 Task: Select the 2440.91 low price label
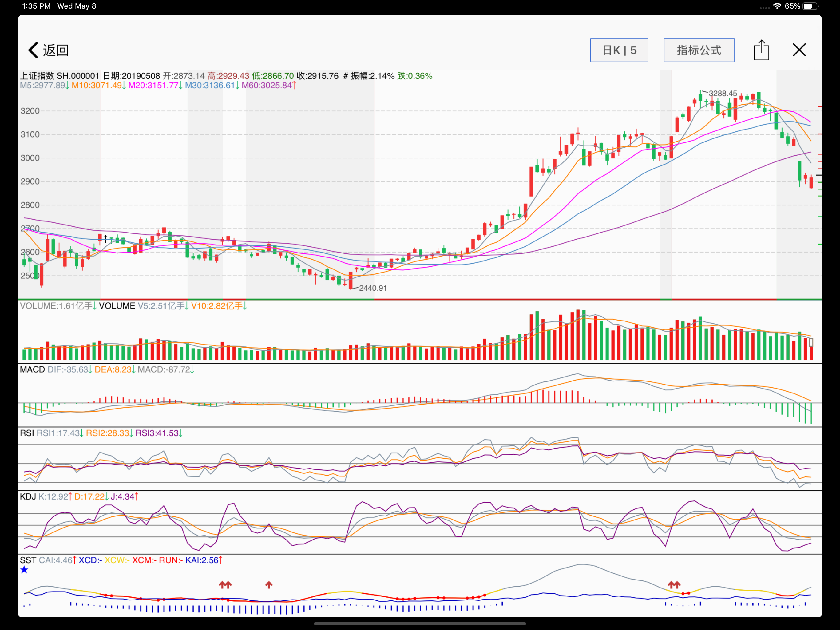coord(373,288)
